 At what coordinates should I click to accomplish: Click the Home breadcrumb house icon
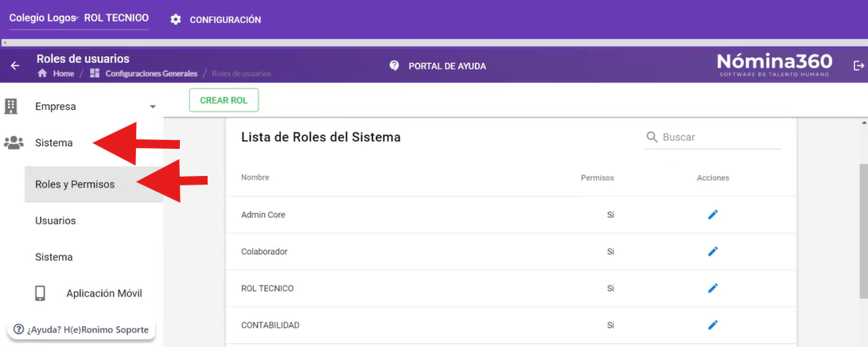pyautogui.click(x=42, y=73)
